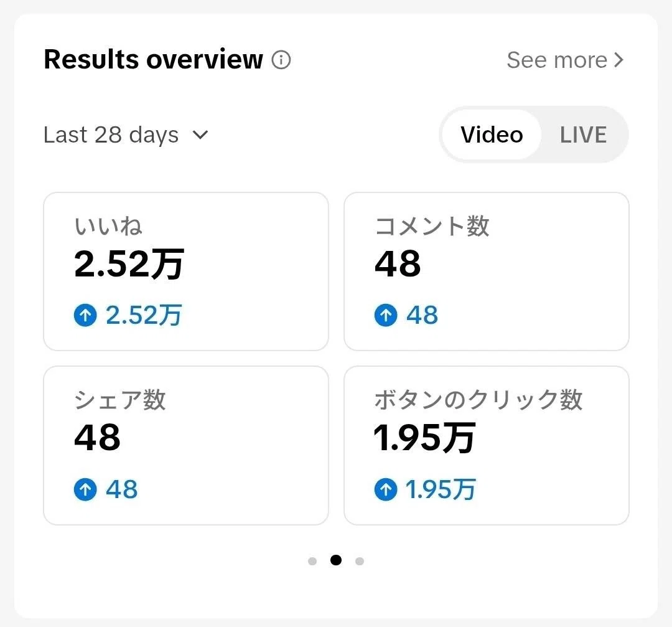This screenshot has width=672, height=627.
Task: Click the blue 2.52万 increase value
Action: pyautogui.click(x=144, y=315)
